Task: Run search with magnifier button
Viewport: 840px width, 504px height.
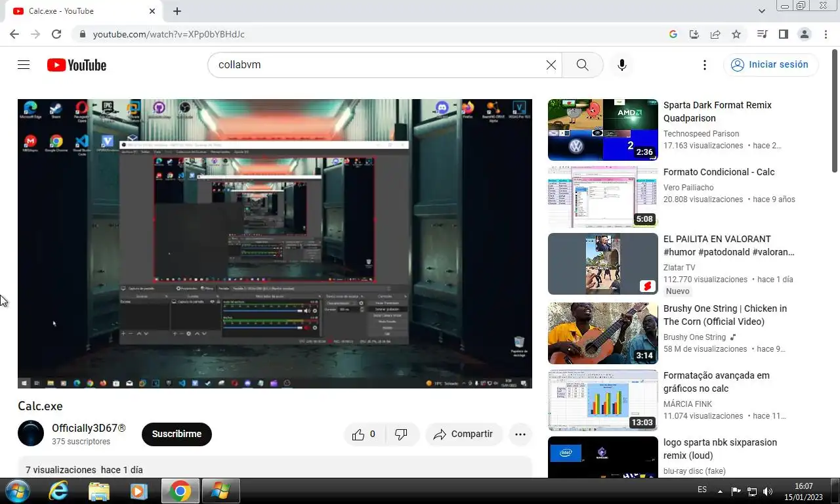Action: [x=583, y=65]
